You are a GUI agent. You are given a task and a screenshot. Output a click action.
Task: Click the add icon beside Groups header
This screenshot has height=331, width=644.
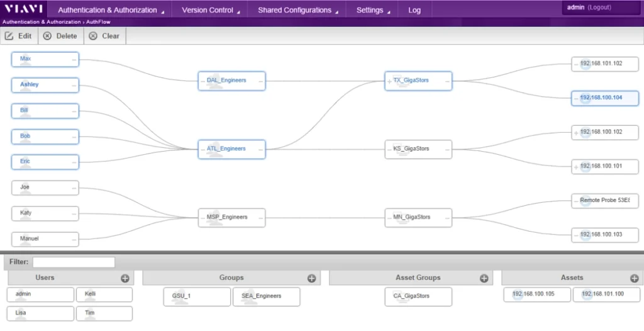[x=311, y=278]
